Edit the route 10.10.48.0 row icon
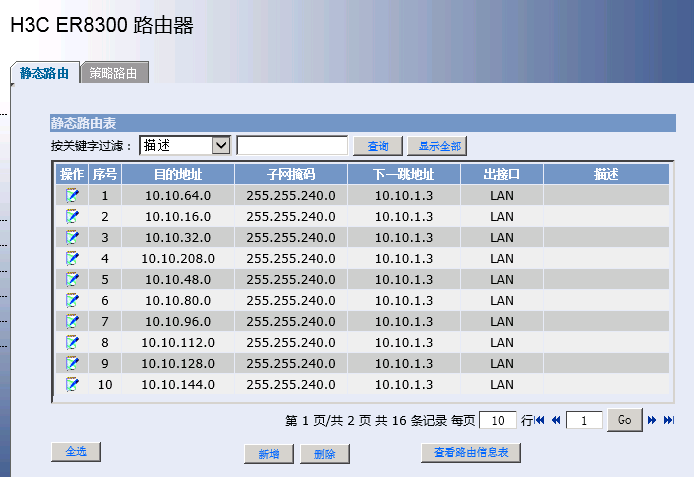 [x=72, y=279]
